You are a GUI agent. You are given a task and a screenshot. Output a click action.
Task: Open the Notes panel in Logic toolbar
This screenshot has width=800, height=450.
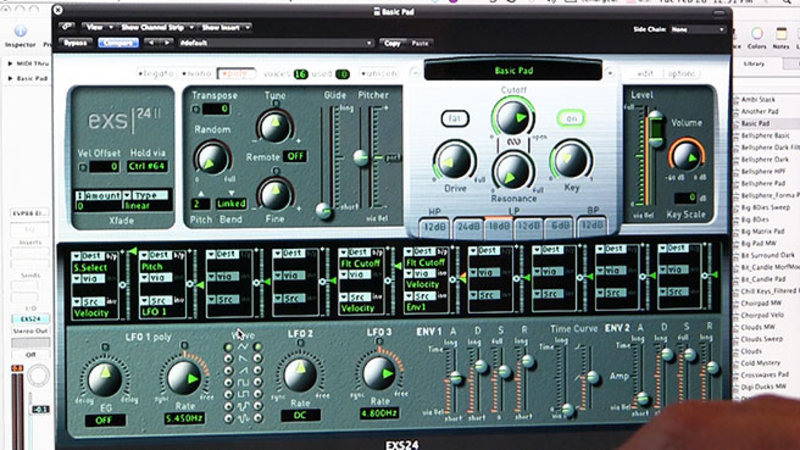click(781, 38)
